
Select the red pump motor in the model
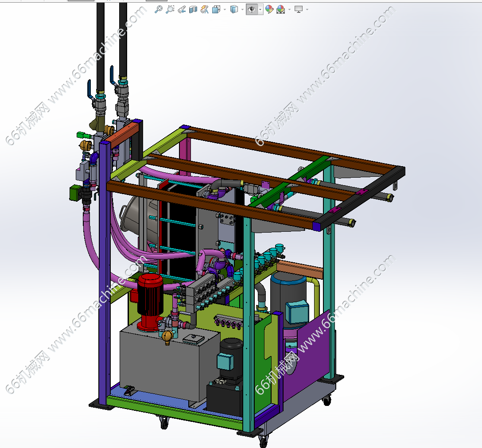tap(150, 301)
